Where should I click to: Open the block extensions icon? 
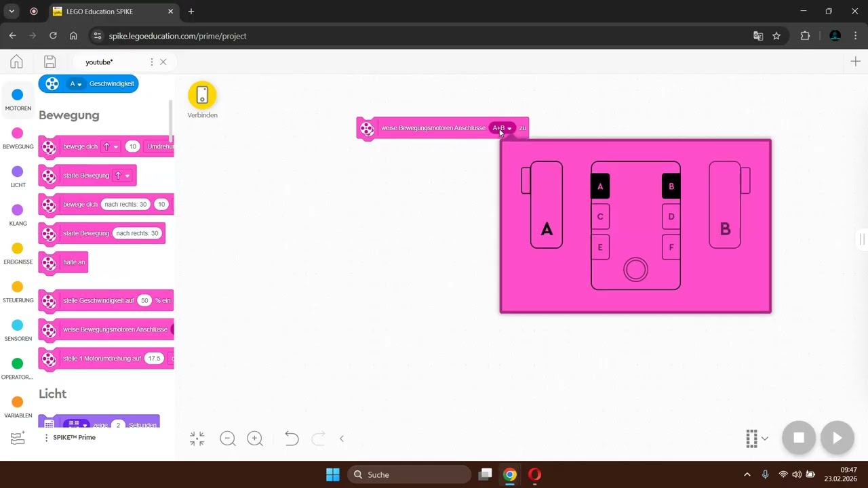pos(18,438)
